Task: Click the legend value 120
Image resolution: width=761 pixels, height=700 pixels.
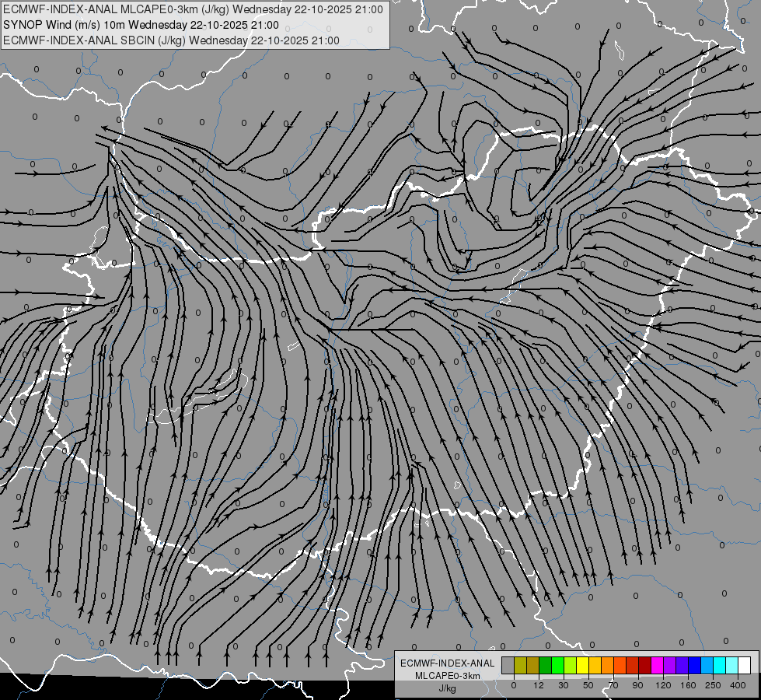Action: click(x=663, y=685)
